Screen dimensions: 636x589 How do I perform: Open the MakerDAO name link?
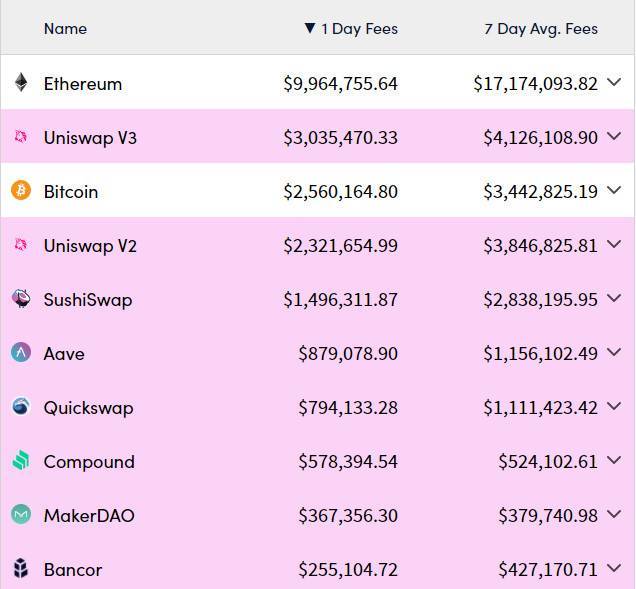click(x=89, y=516)
